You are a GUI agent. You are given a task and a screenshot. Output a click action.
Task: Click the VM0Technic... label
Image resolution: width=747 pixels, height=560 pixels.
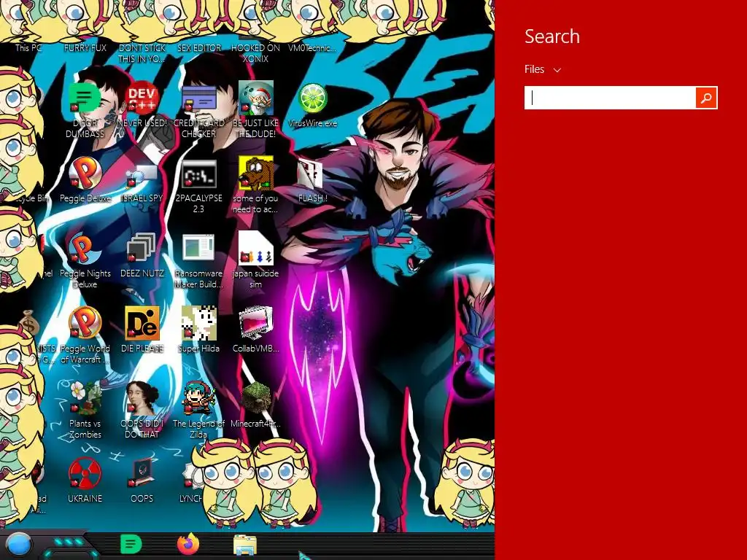click(x=312, y=47)
